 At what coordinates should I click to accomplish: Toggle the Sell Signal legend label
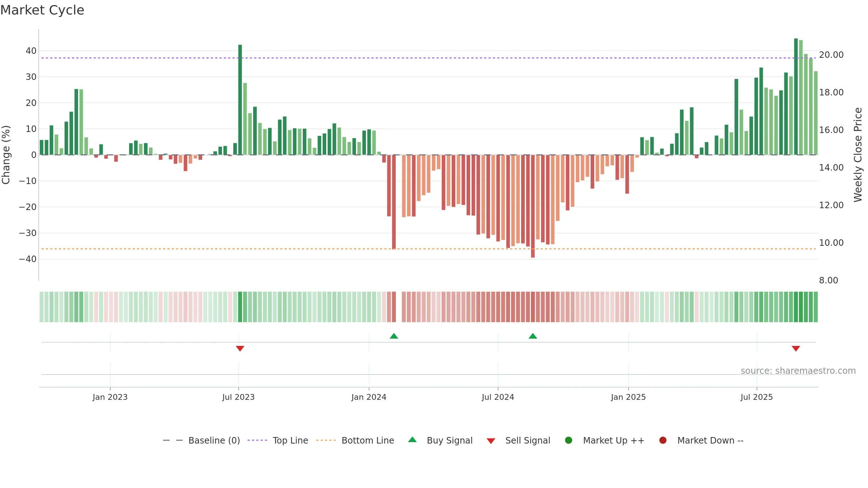coord(528,441)
